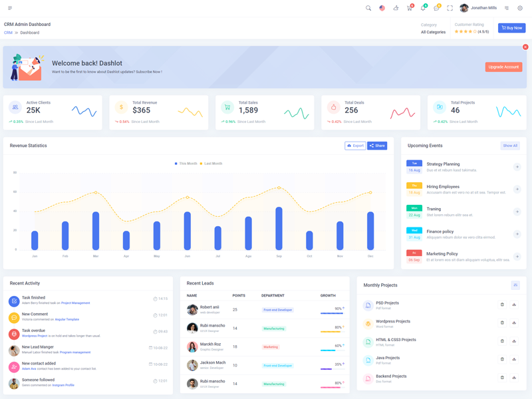The height and width of the screenshot is (399, 532).
Task: Open the notifications bell
Action: [x=423, y=8]
